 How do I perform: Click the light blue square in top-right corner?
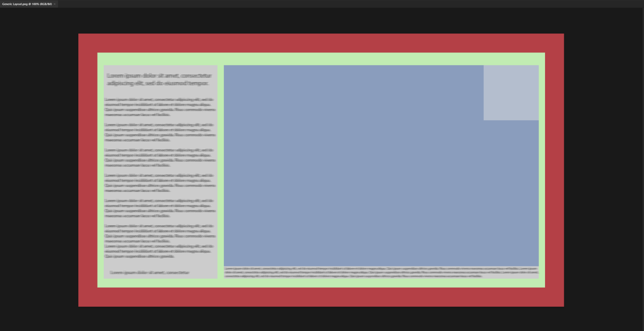click(x=511, y=92)
